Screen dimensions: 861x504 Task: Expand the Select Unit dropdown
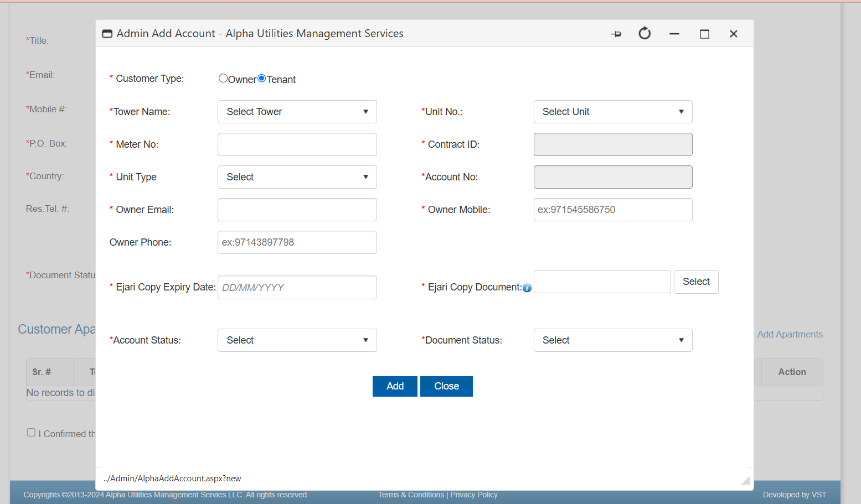click(612, 112)
